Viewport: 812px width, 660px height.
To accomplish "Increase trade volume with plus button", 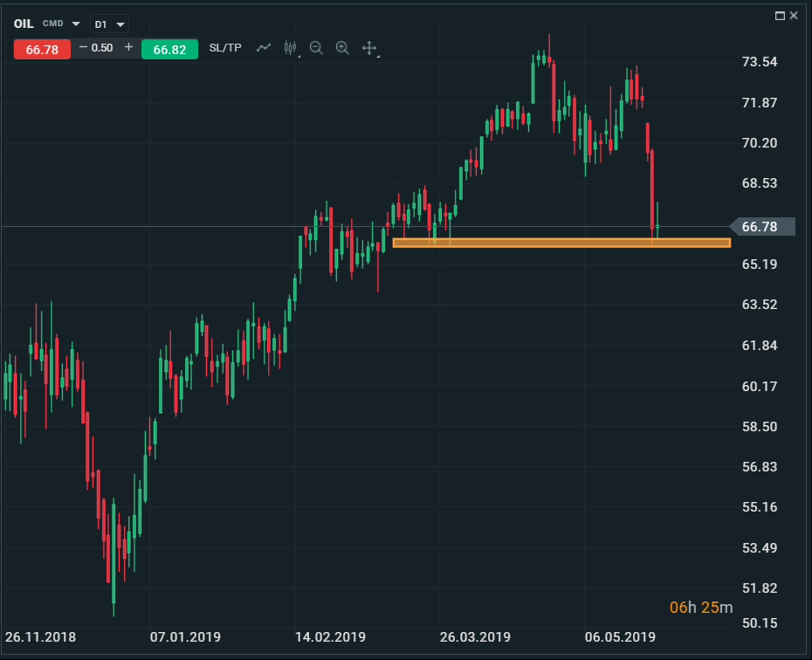I will point(128,48).
